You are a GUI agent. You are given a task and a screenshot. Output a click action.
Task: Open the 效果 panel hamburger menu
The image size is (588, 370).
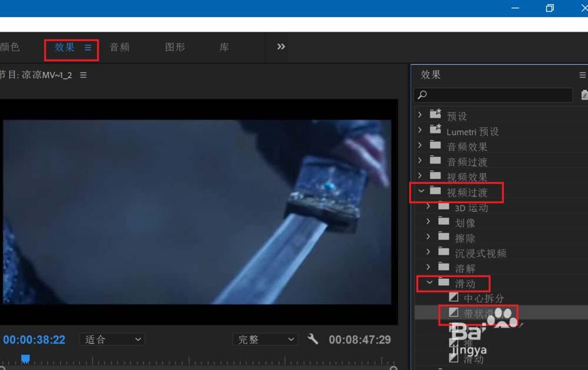coord(582,75)
